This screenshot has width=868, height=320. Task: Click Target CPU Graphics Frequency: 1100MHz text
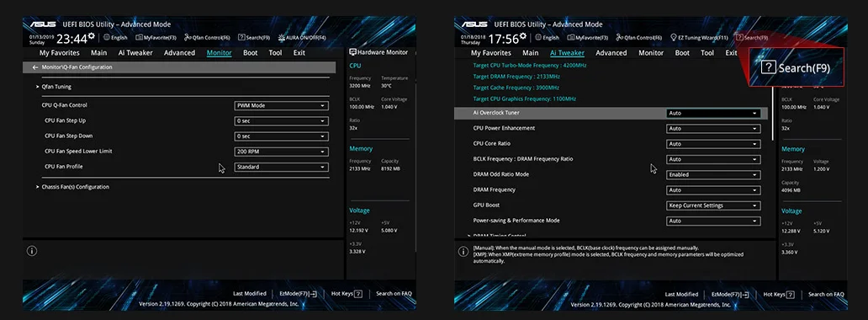click(525, 99)
